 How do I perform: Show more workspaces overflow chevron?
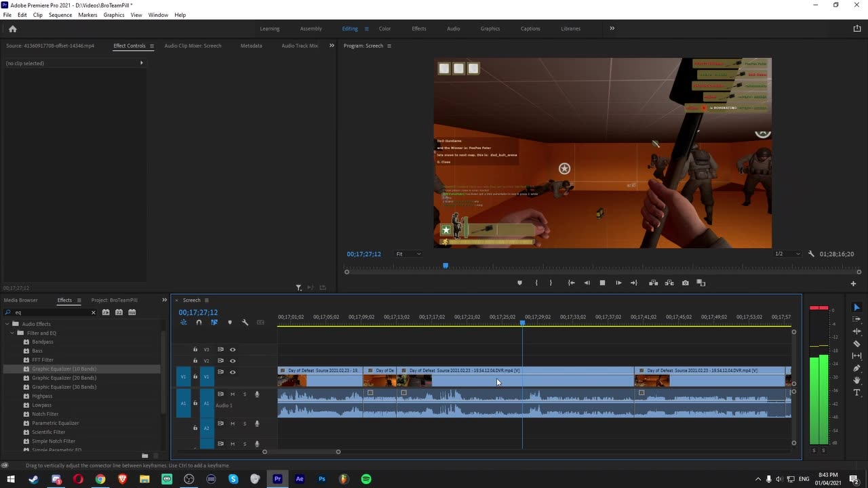tap(612, 28)
